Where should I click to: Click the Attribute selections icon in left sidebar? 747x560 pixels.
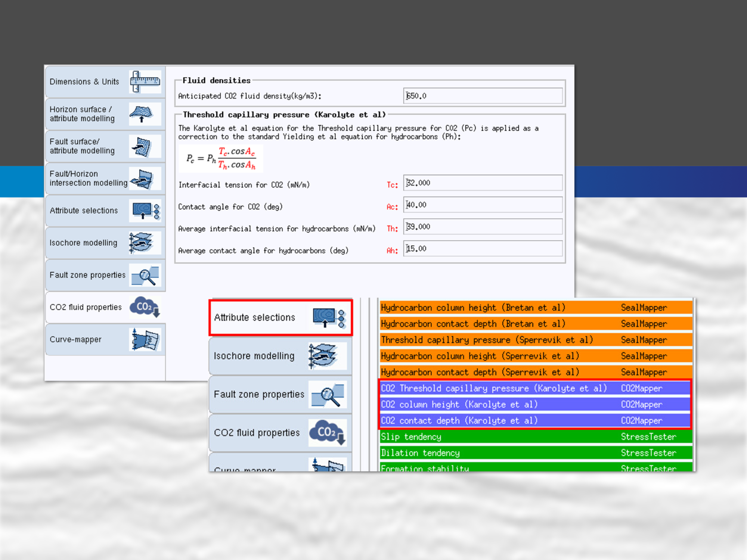tap(145, 211)
